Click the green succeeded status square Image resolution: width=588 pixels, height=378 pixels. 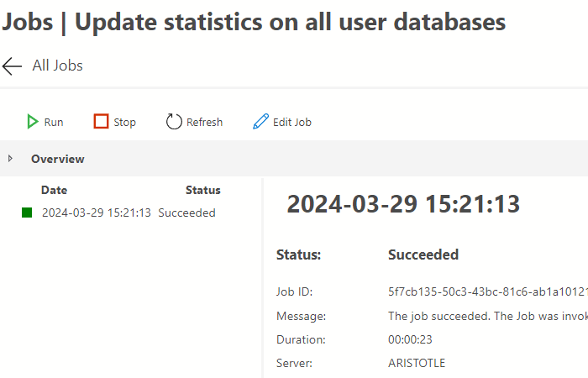(27, 213)
